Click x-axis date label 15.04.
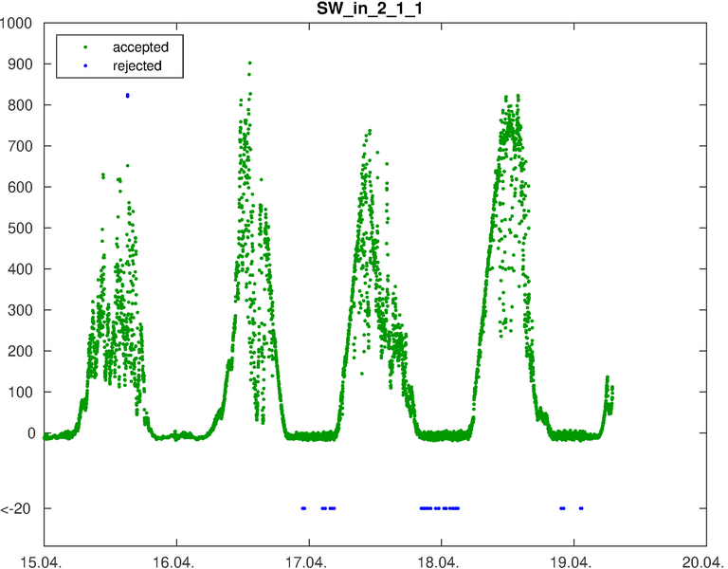This screenshot has height=569, width=728. (42, 562)
